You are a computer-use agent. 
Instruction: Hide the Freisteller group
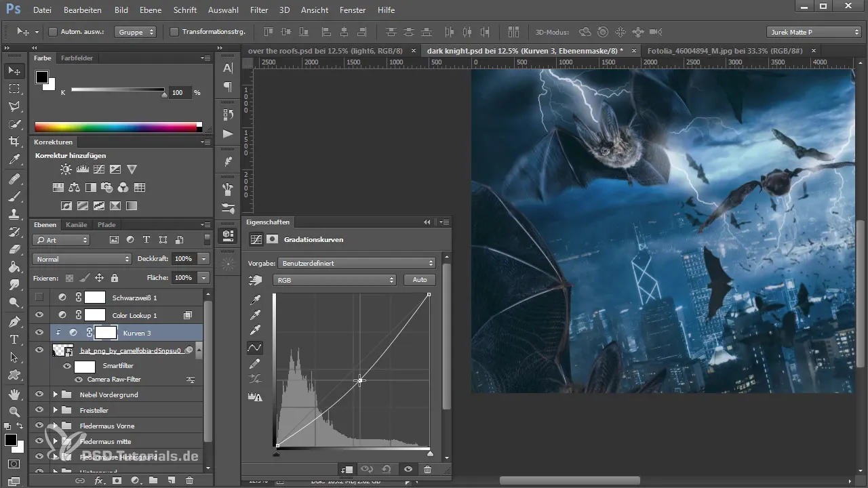(39, 410)
